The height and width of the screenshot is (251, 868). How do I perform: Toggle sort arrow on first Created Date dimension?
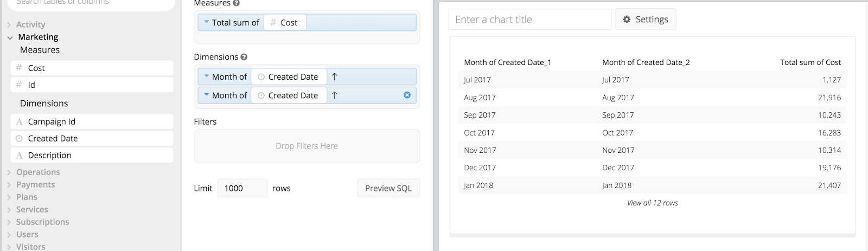pos(335,77)
